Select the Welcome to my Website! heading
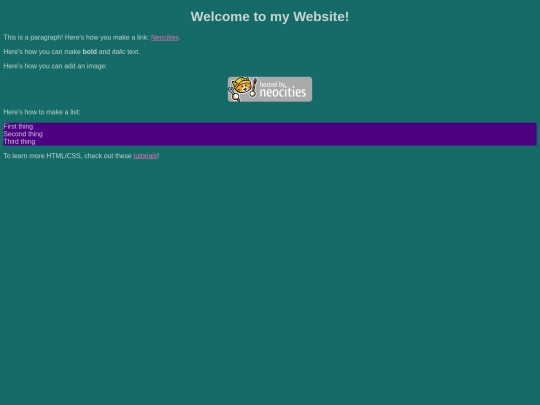Viewport: 540px width, 405px height. click(270, 17)
